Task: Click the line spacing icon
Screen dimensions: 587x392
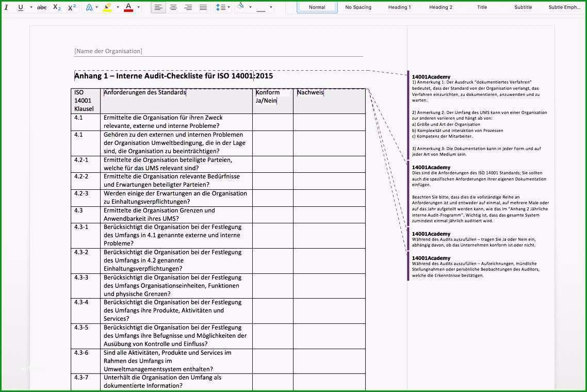Action: tap(220, 7)
